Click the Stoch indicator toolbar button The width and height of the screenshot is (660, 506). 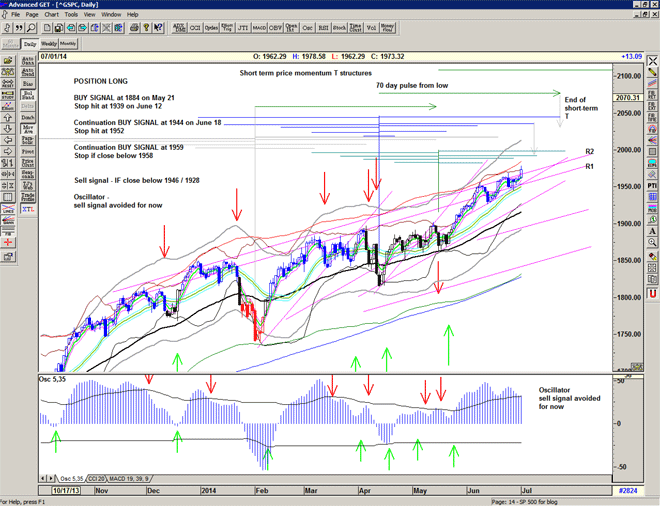(x=340, y=28)
